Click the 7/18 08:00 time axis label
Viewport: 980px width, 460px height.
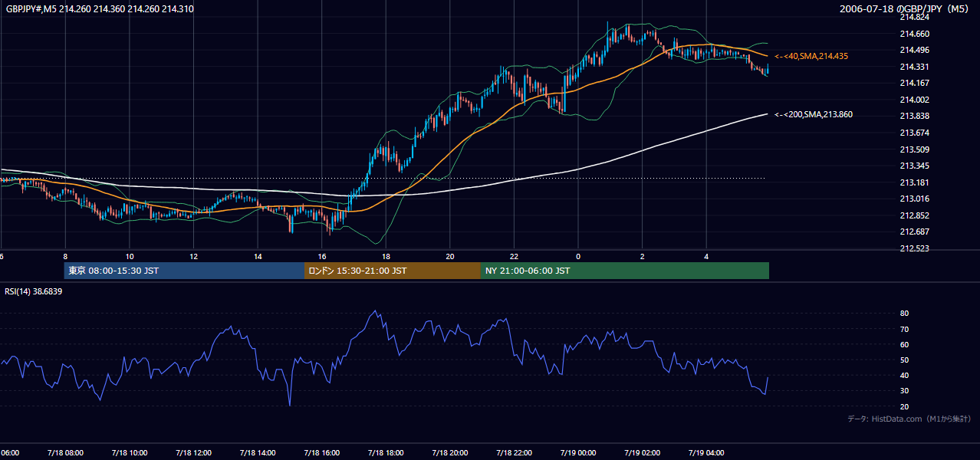coord(64,452)
